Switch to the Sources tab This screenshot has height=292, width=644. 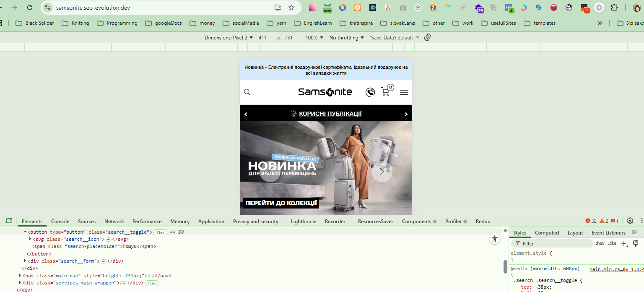coord(87,221)
